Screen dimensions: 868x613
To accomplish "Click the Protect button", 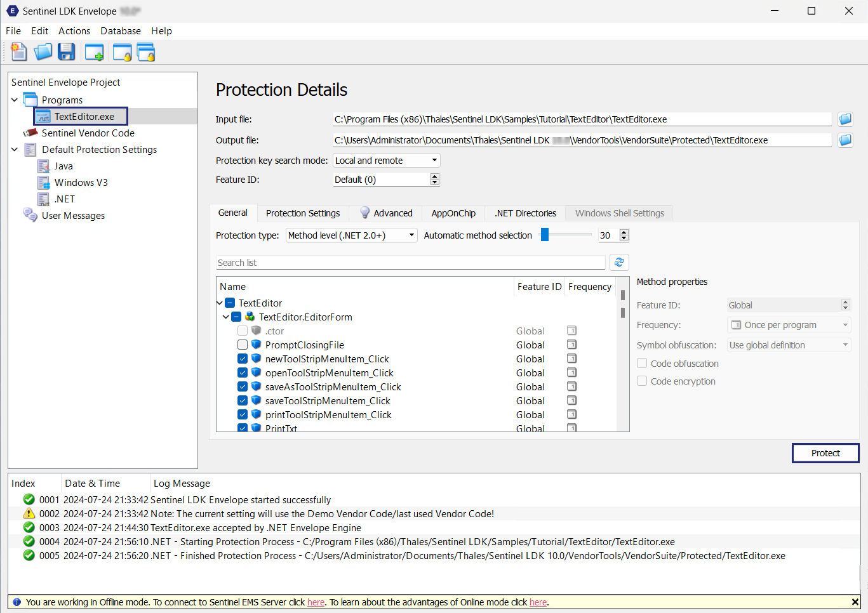I will tap(825, 453).
